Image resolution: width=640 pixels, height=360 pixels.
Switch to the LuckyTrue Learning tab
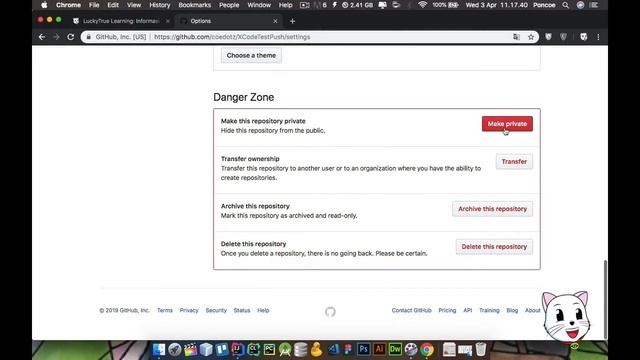tap(120, 21)
